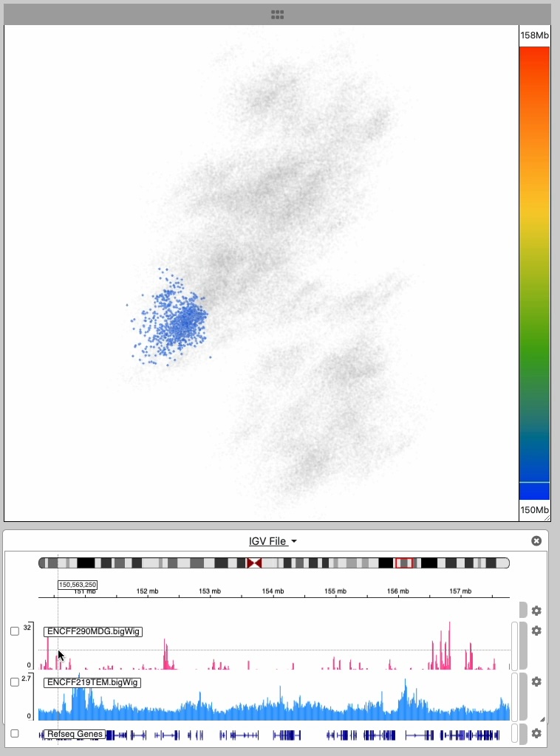Image resolution: width=560 pixels, height=756 pixels.
Task: Open settings gear for ENCFF290MDG.bigWig track
Action: click(x=536, y=631)
